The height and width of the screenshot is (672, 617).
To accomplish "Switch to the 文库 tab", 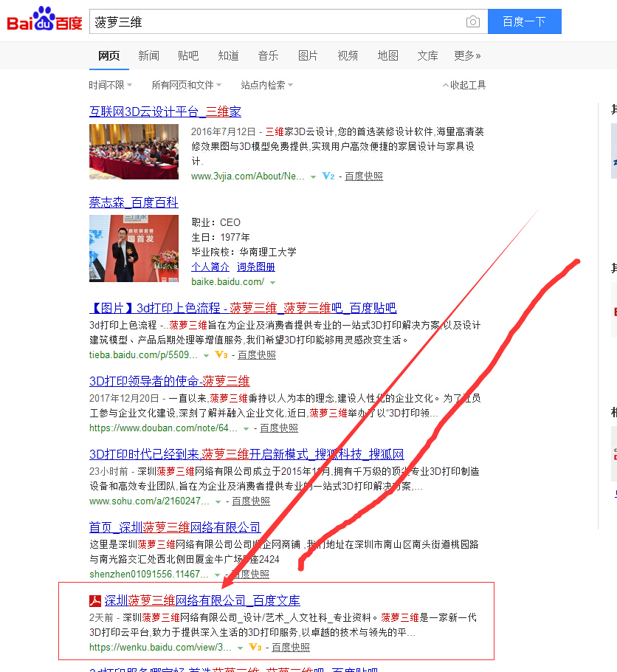I will tap(427, 55).
